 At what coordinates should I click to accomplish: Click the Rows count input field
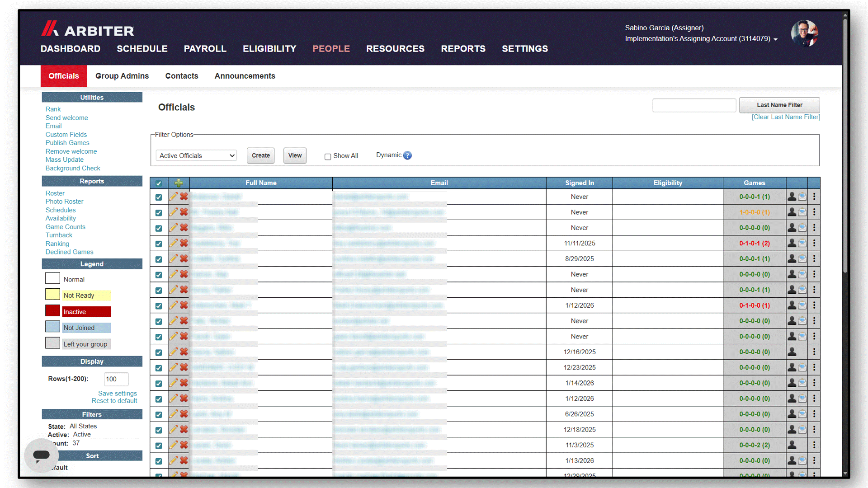click(116, 379)
